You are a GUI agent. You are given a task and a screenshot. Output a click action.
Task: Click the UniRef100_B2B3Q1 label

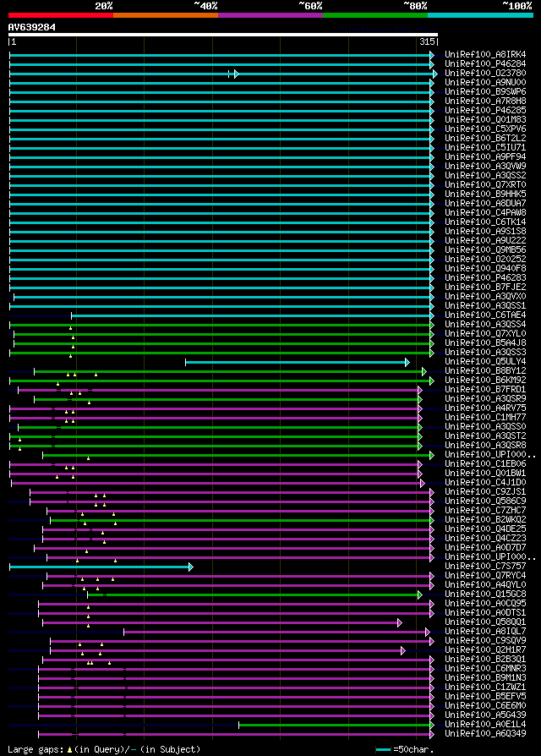[x=485, y=660]
